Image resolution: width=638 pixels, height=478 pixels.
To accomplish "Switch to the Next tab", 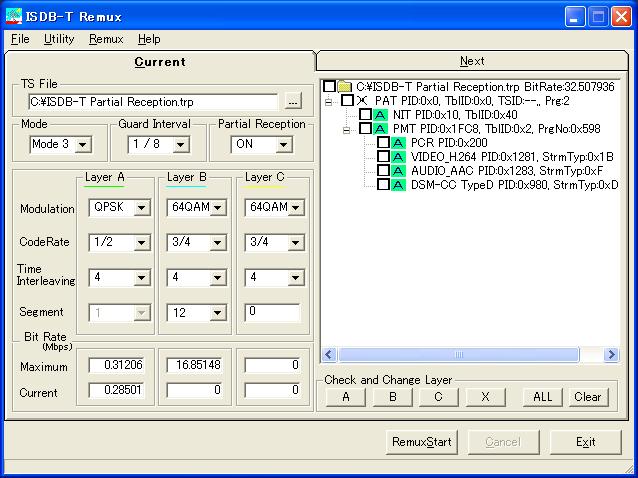I will [472, 61].
